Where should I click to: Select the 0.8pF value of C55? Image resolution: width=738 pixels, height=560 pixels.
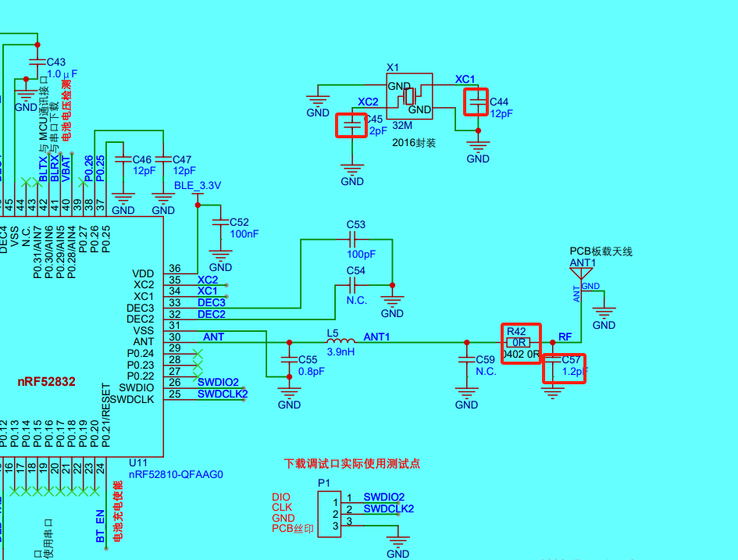pyautogui.click(x=311, y=371)
